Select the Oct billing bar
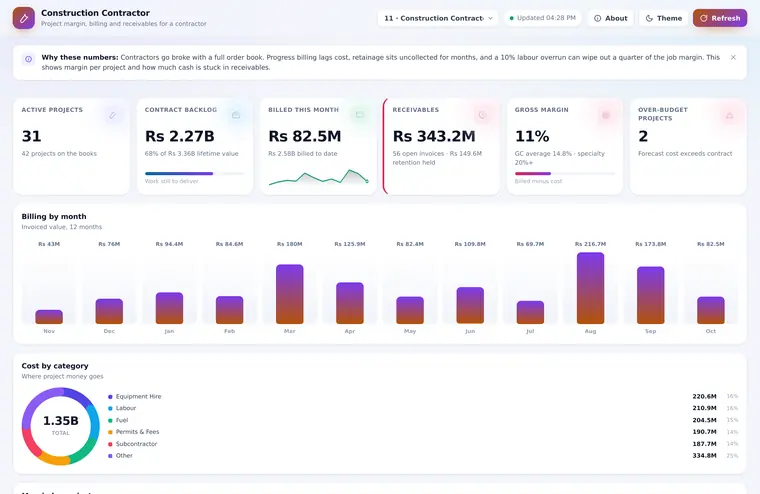 [x=711, y=310]
